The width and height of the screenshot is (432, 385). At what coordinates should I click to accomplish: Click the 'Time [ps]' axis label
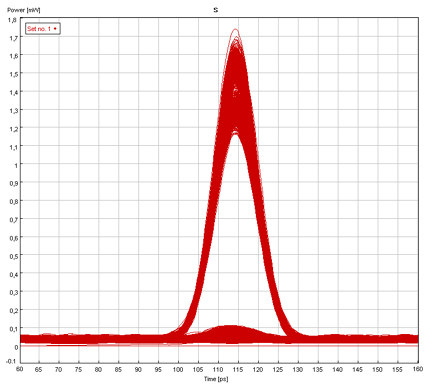pyautogui.click(x=216, y=379)
